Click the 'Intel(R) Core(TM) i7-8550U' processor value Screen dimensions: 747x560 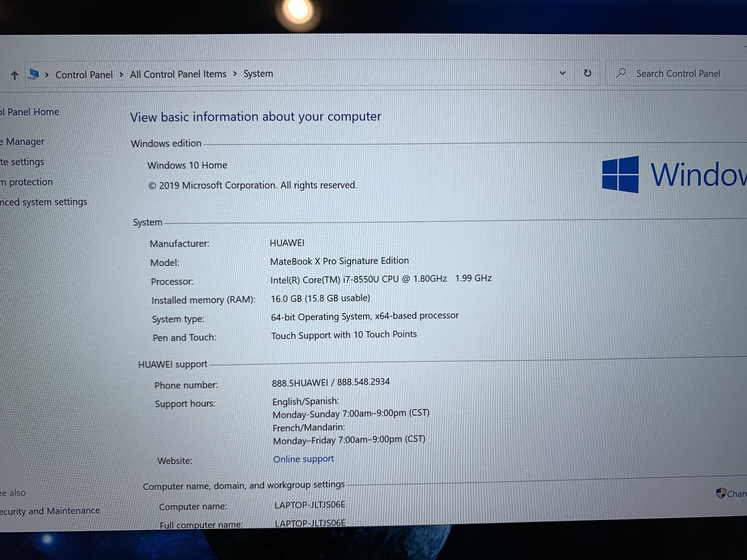381,279
